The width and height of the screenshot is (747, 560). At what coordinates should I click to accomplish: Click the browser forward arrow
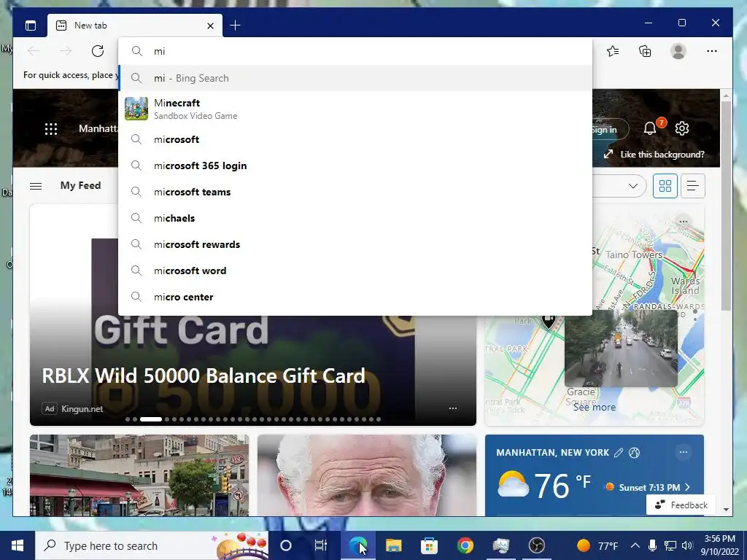click(66, 51)
